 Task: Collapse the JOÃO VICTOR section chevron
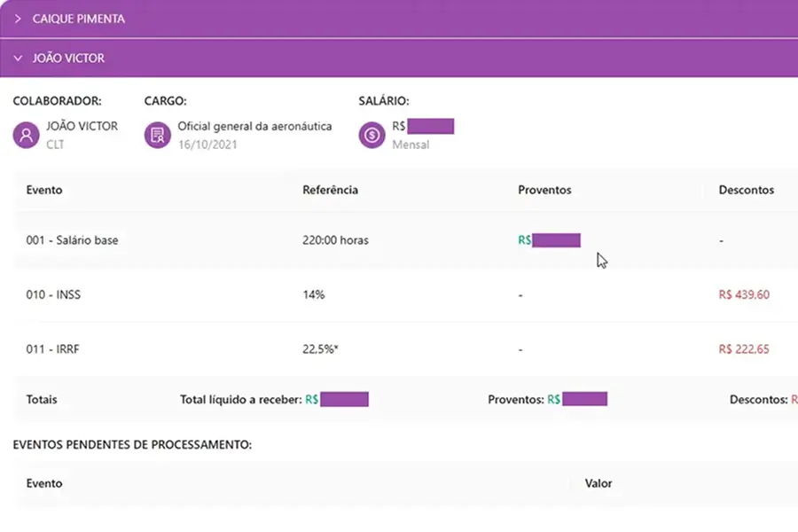[x=18, y=59]
